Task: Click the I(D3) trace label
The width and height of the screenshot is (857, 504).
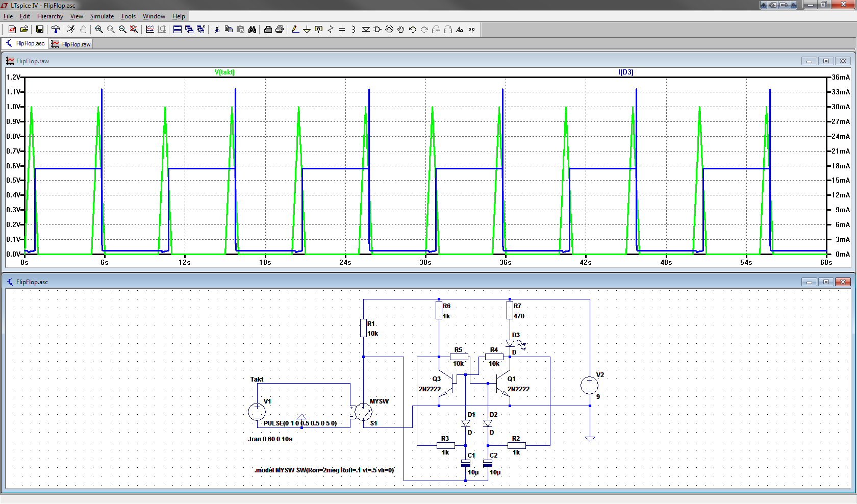Action: pyautogui.click(x=625, y=72)
